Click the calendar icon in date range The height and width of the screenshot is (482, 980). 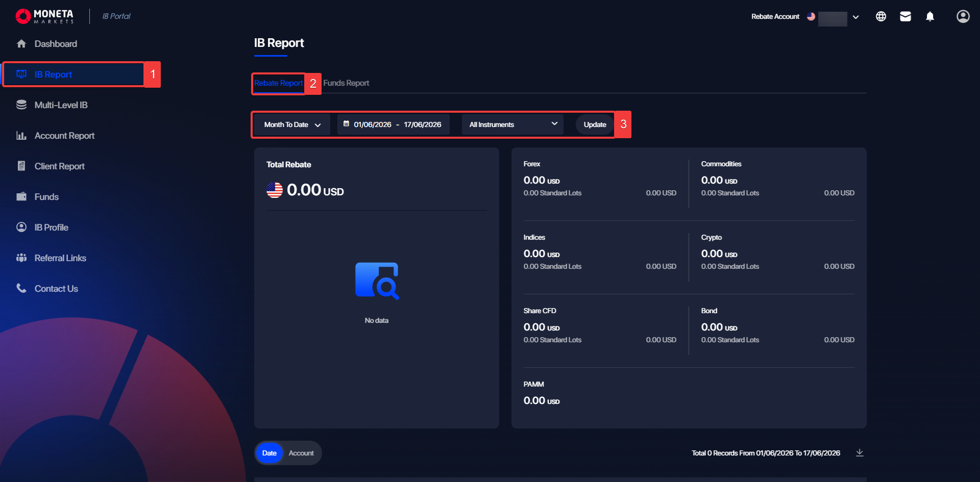346,124
